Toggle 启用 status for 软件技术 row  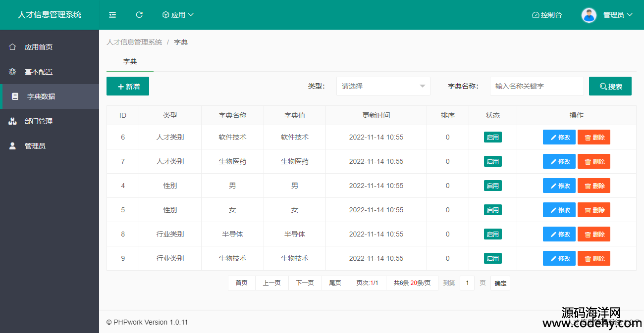click(x=492, y=137)
